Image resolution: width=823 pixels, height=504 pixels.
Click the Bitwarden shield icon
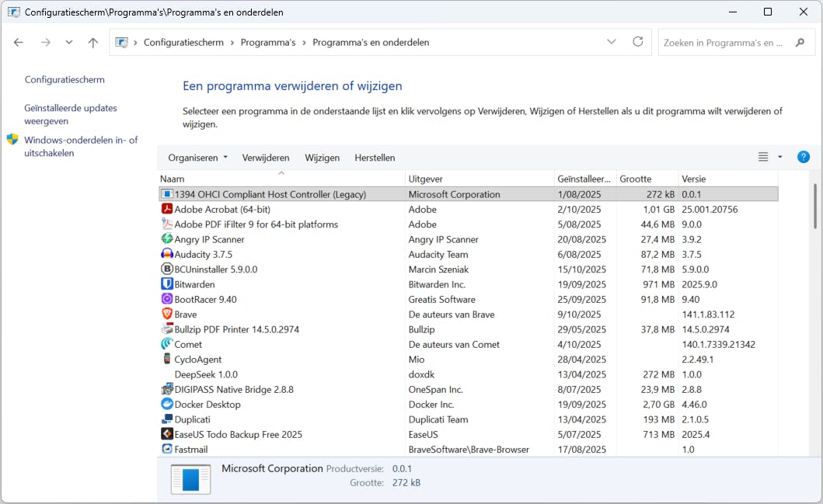167,283
